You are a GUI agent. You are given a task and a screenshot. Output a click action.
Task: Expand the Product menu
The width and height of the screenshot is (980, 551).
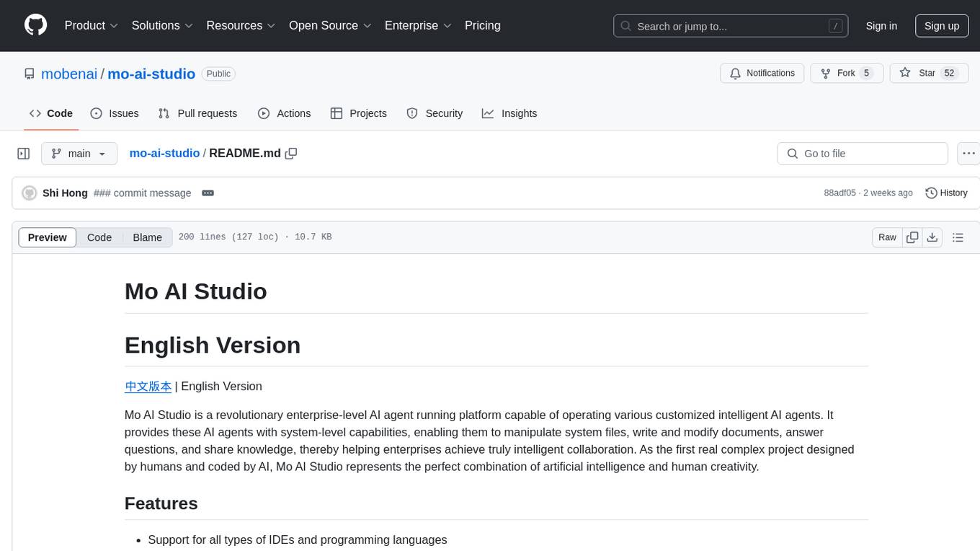[x=92, y=25]
